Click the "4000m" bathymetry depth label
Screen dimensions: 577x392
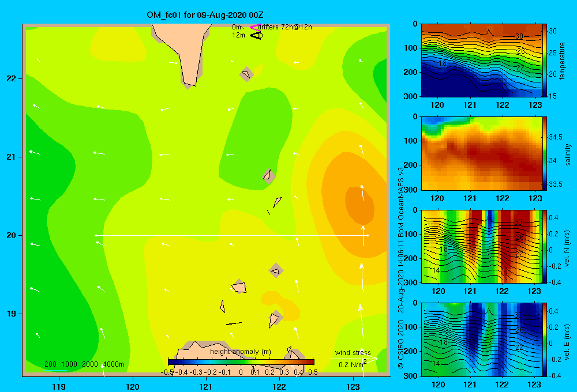click(113, 364)
